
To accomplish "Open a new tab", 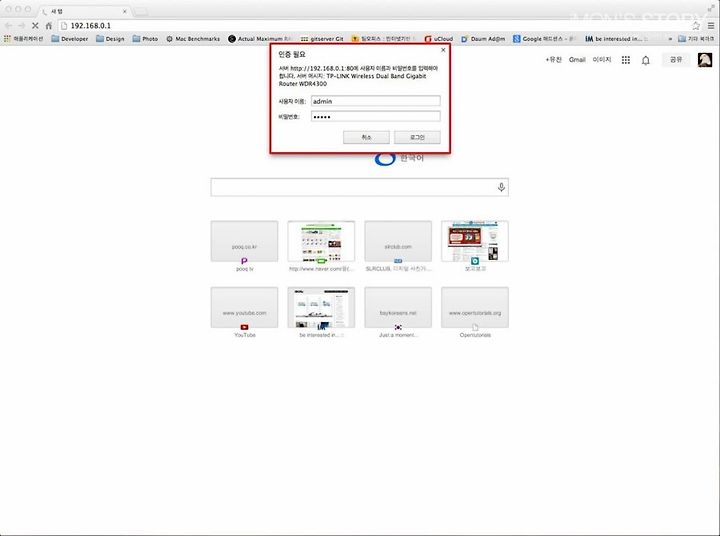I will point(141,11).
